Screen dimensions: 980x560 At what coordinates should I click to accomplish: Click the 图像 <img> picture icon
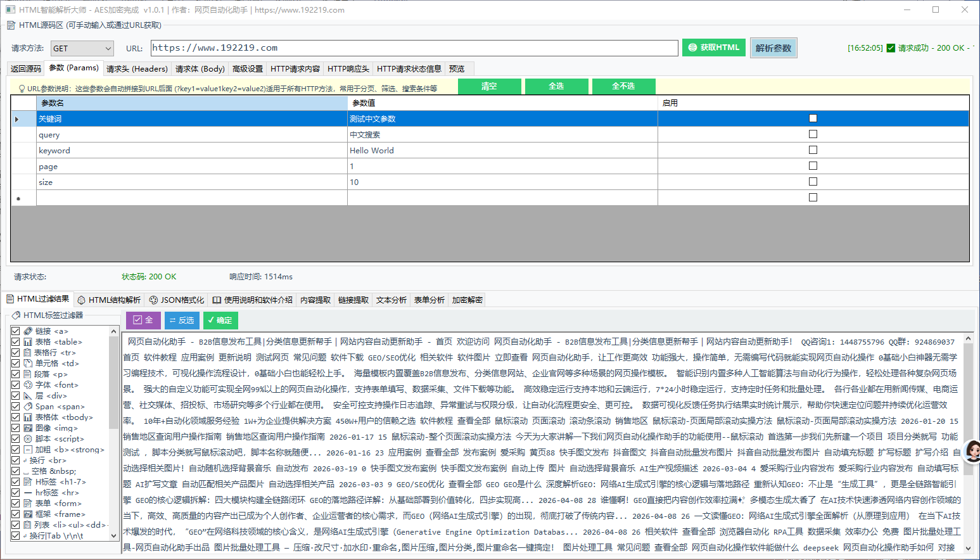tap(28, 428)
